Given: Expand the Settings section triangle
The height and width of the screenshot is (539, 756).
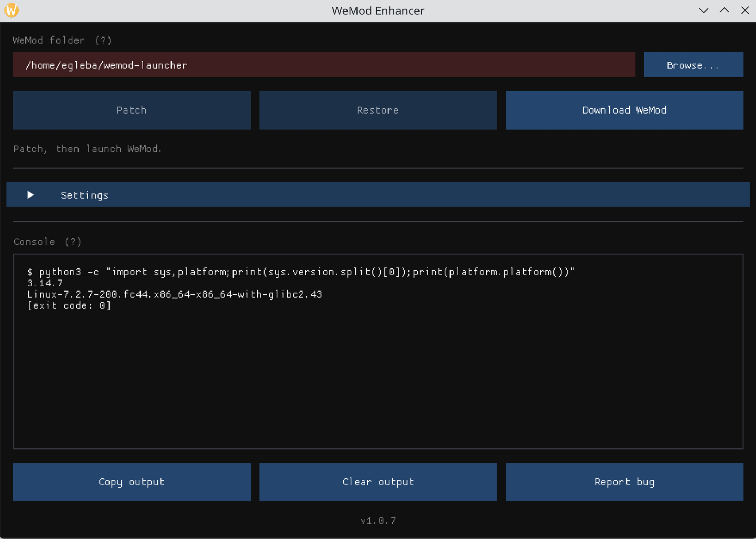Looking at the screenshot, I should (31, 195).
